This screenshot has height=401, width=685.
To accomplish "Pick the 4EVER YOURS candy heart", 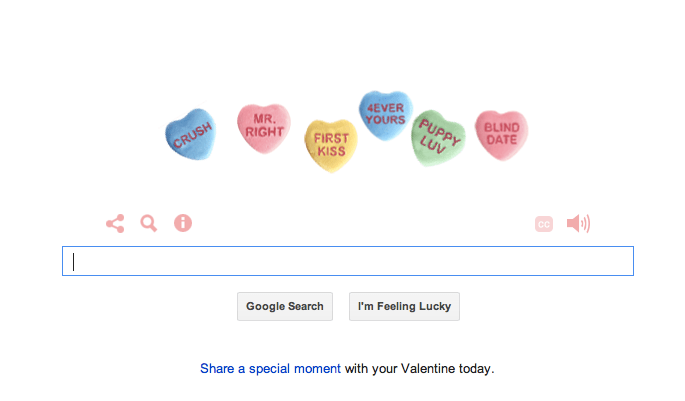I will (x=385, y=114).
